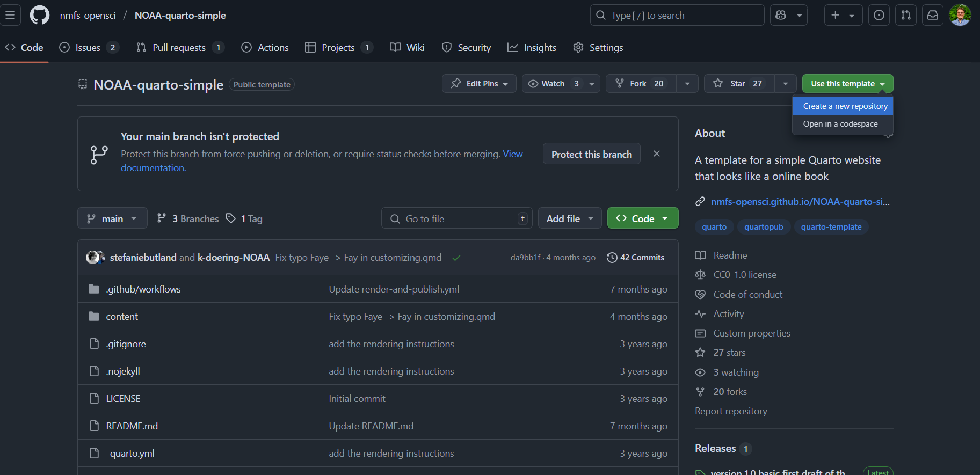Go to nmfs-opensci organization breadcrumb
Screen dimensions: 980x475
tap(88, 16)
